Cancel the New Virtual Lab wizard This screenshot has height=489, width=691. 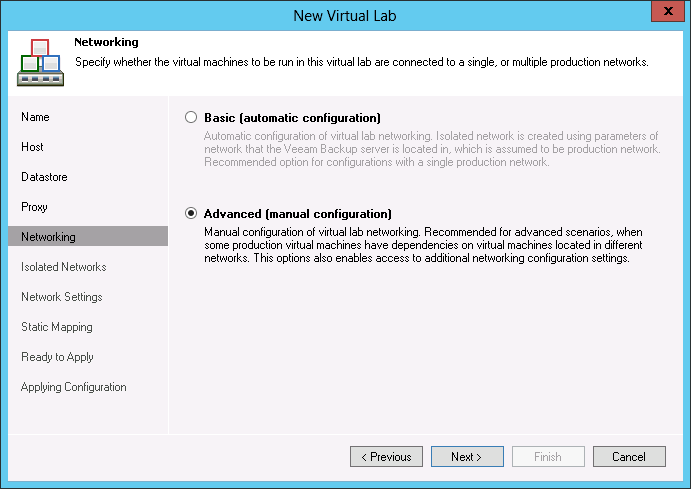[629, 457]
